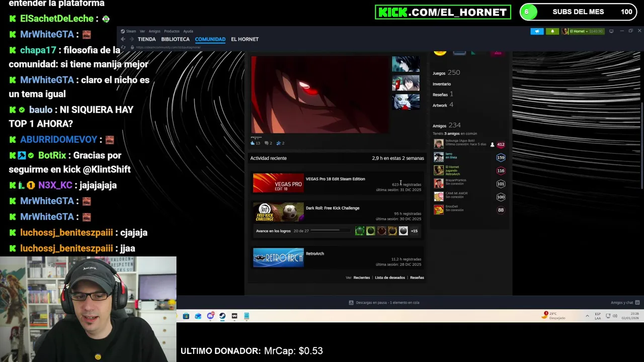This screenshot has height=362, width=644.
Task: Switch to the TIENDA tab
Action: point(146,39)
